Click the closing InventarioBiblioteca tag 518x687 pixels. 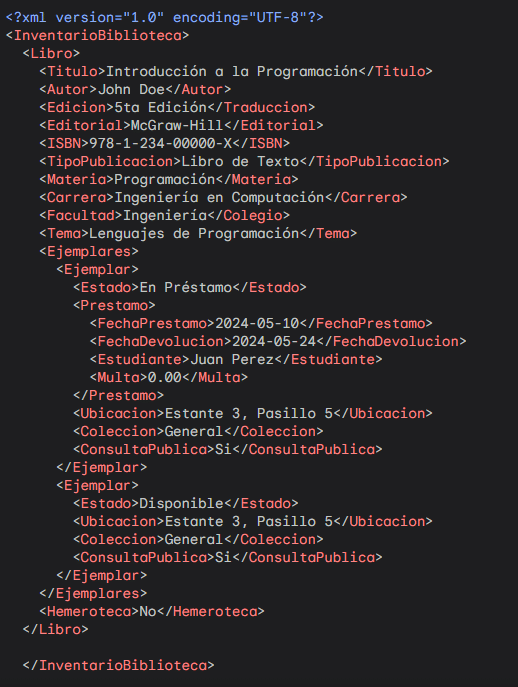pos(119,665)
